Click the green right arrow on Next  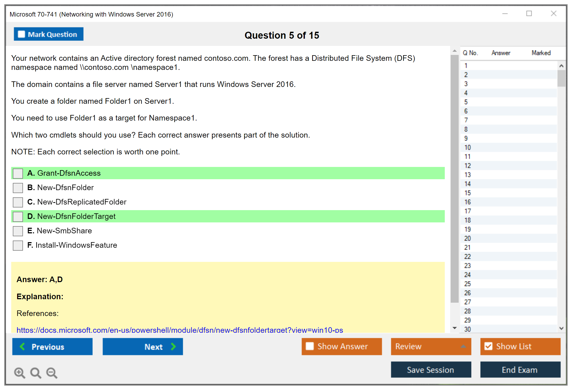[x=173, y=346]
